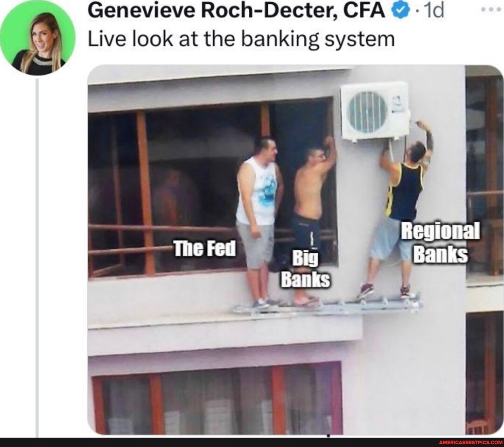Click the air conditioner unit in the photo
The height and width of the screenshot is (447, 504).
(x=375, y=111)
